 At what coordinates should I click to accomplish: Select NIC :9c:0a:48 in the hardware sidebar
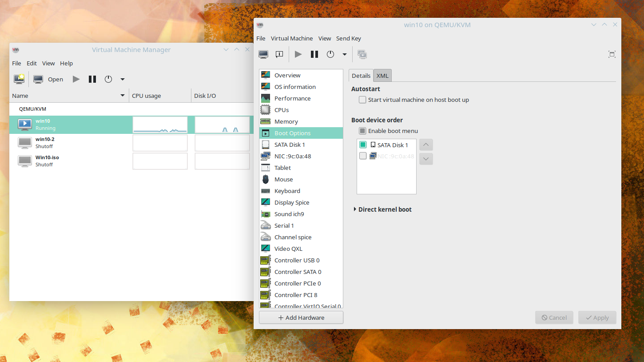pyautogui.click(x=301, y=156)
